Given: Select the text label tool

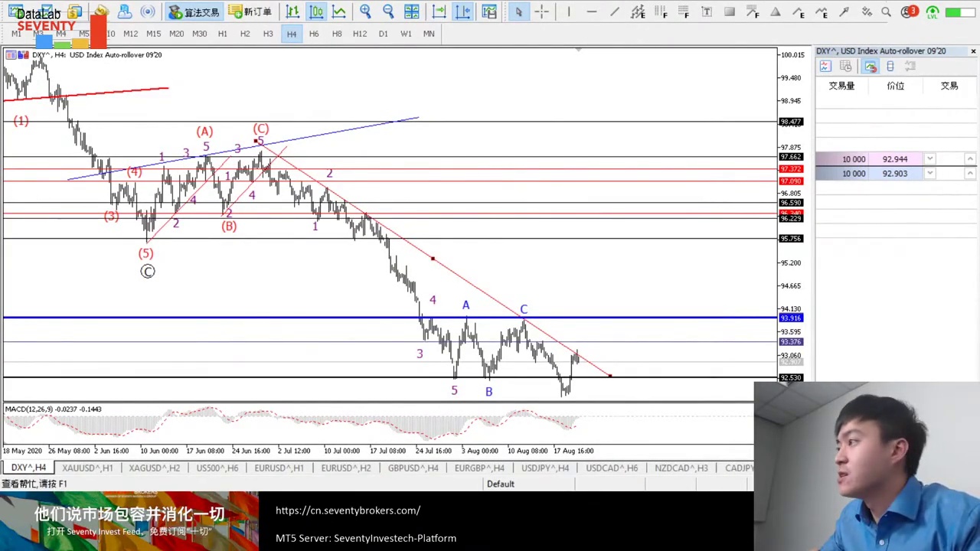Looking at the screenshot, I should click(707, 12).
